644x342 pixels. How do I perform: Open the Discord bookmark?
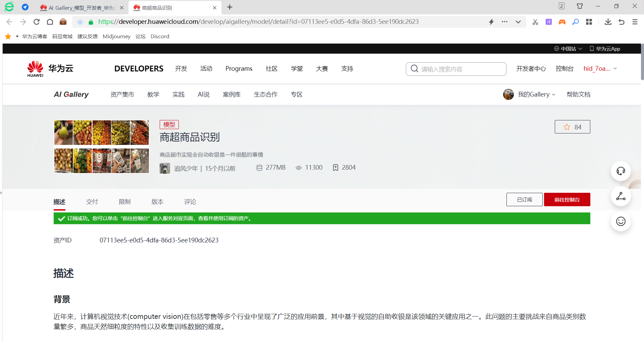[160, 36]
